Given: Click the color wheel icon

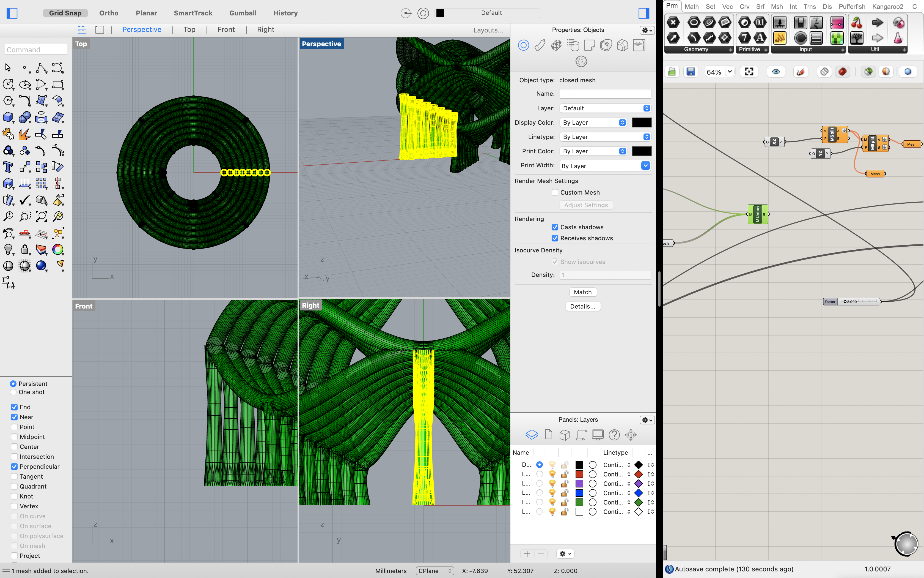Looking at the screenshot, I should 58,250.
